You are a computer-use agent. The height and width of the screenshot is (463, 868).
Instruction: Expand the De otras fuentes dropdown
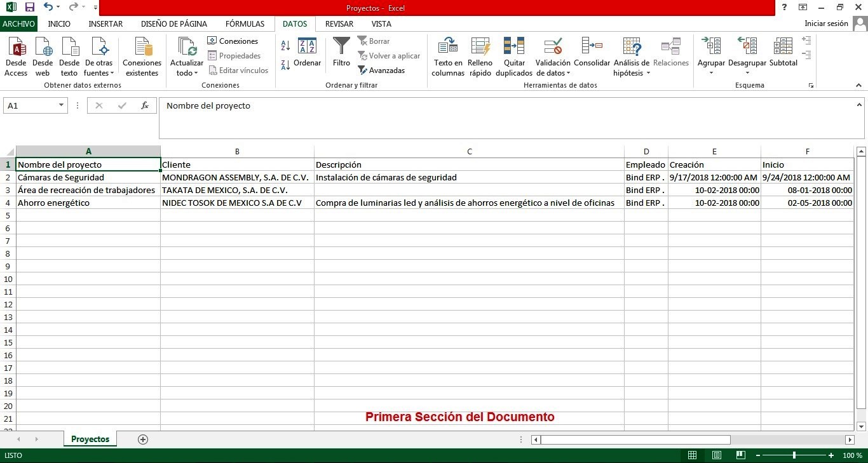coord(112,74)
